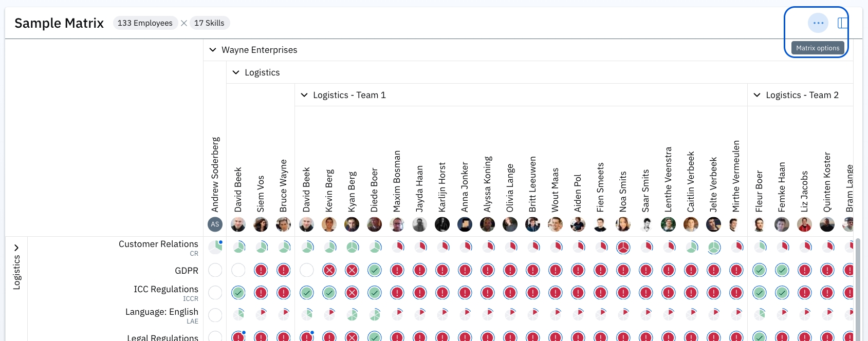Toggle the side panel icon
Image resolution: width=868 pixels, height=341 pixels.
tap(842, 23)
